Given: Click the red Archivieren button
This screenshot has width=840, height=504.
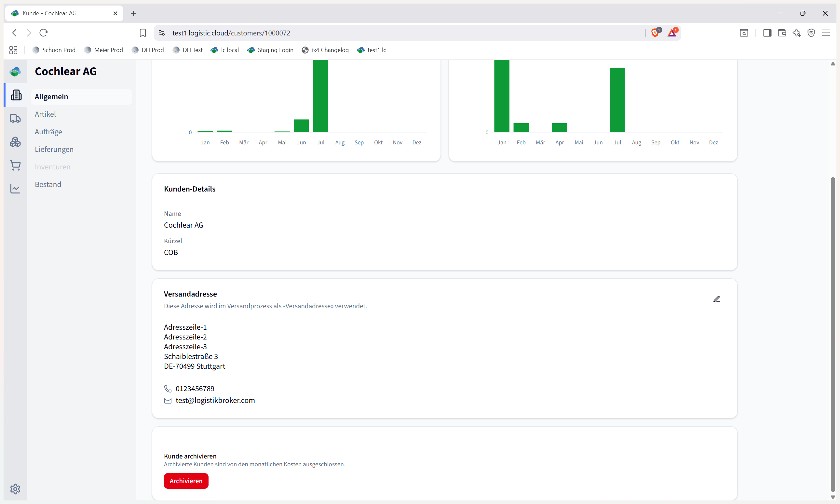Looking at the screenshot, I should click(x=186, y=481).
